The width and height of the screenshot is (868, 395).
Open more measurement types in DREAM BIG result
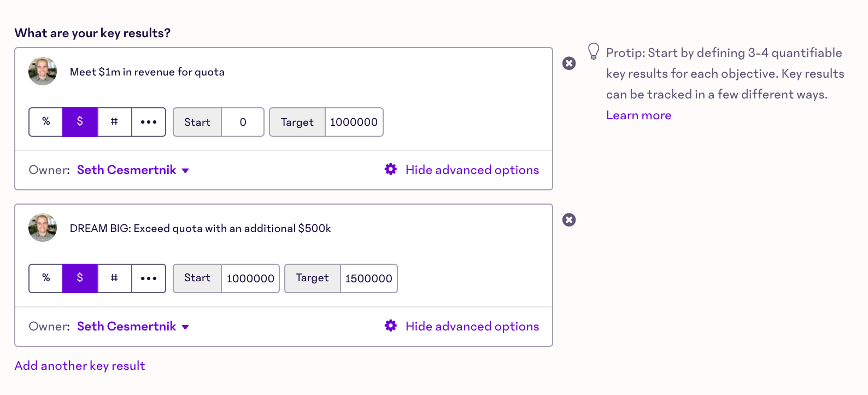point(149,278)
